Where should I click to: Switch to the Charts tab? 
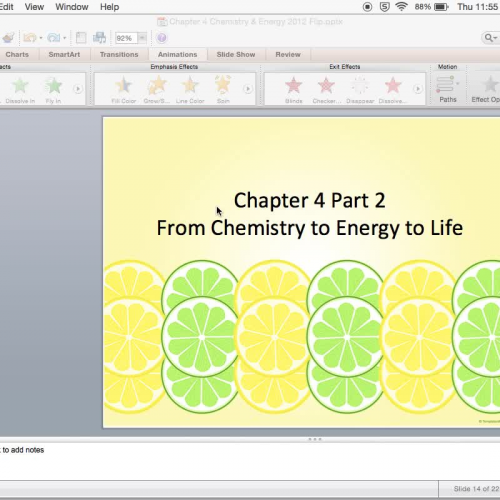(x=17, y=54)
